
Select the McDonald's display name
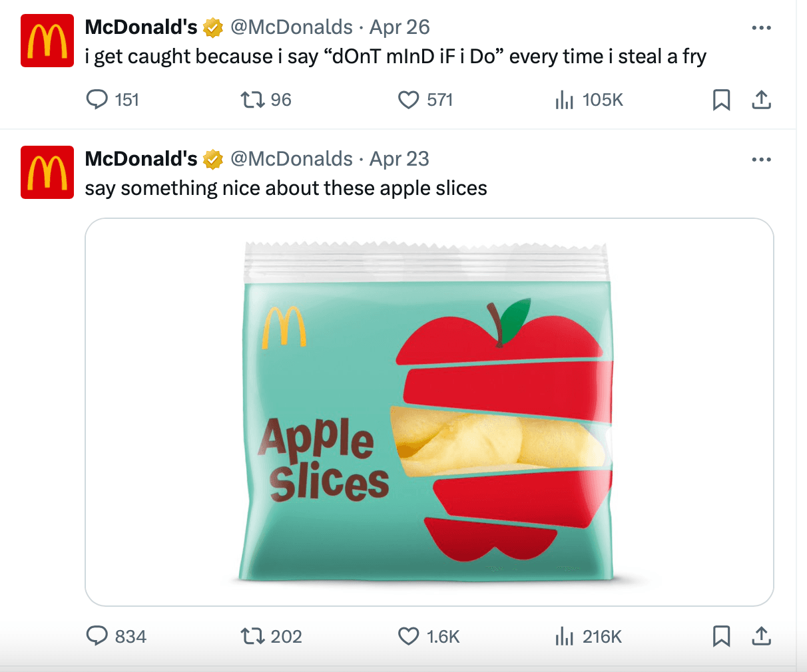pos(140,27)
